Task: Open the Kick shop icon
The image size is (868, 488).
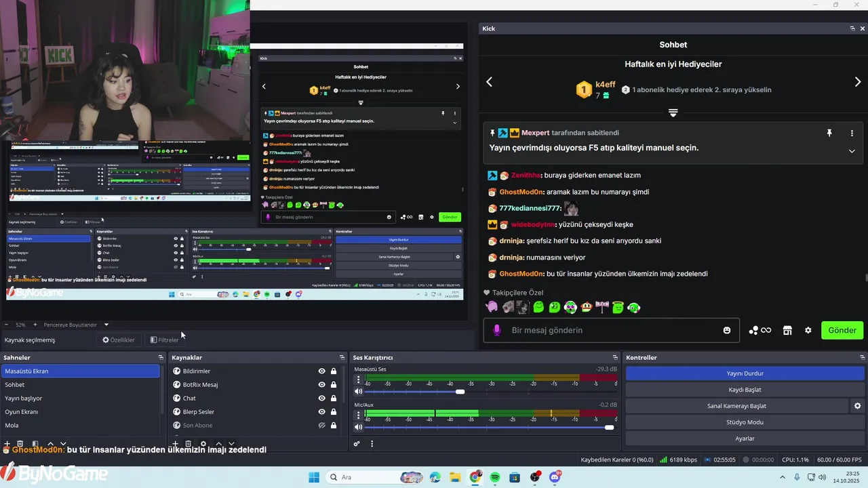Action: [x=787, y=330]
